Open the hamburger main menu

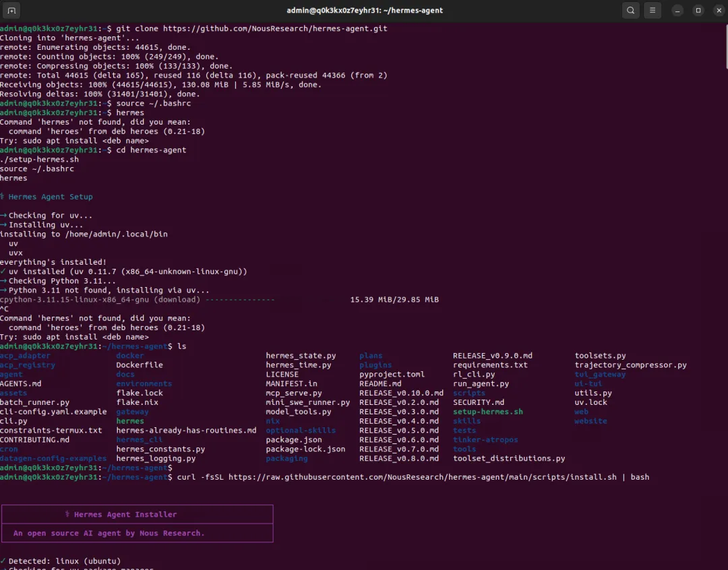click(652, 10)
